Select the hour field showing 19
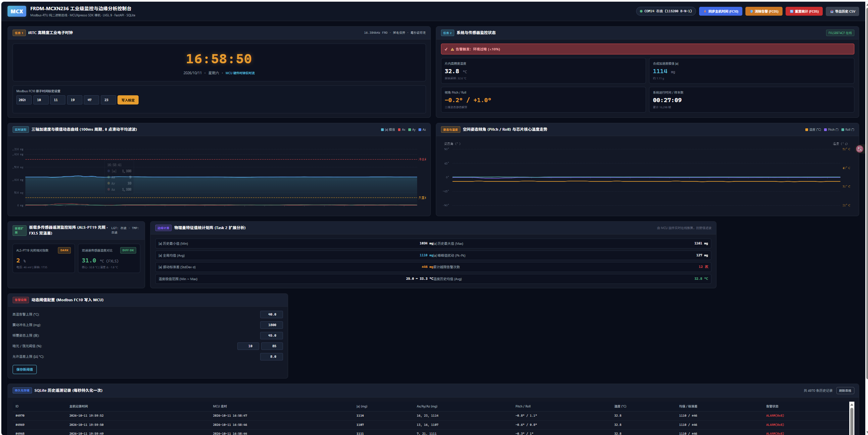 point(74,100)
